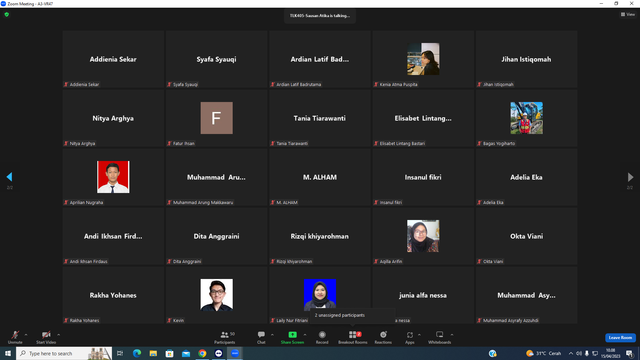Screen dimensions: 640x360
Task: Select Laily Nur Fitriani's profile photo
Action: pyautogui.click(x=320, y=294)
